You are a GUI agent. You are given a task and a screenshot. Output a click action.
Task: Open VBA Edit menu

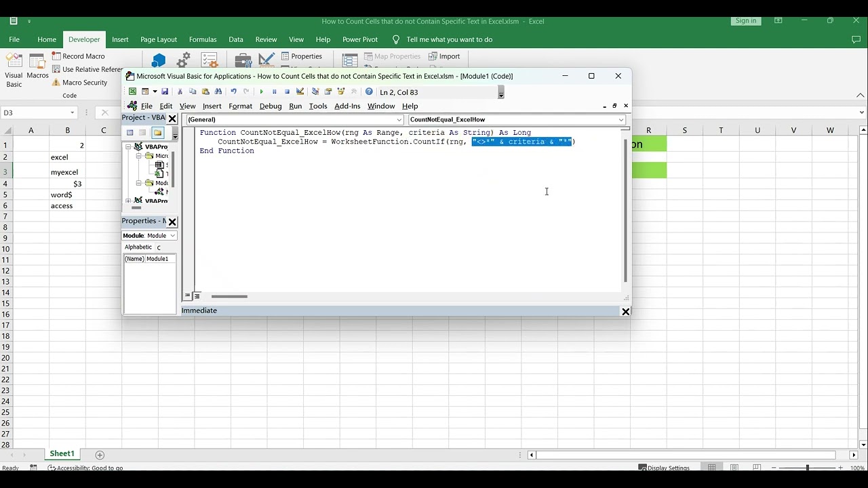pos(165,106)
